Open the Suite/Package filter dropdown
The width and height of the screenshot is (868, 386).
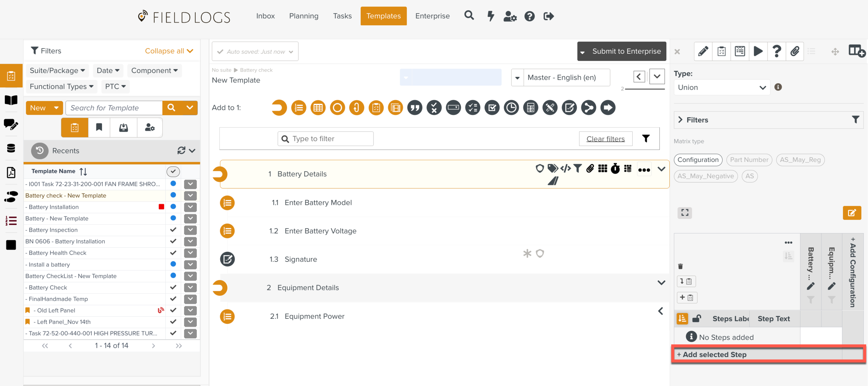(57, 70)
